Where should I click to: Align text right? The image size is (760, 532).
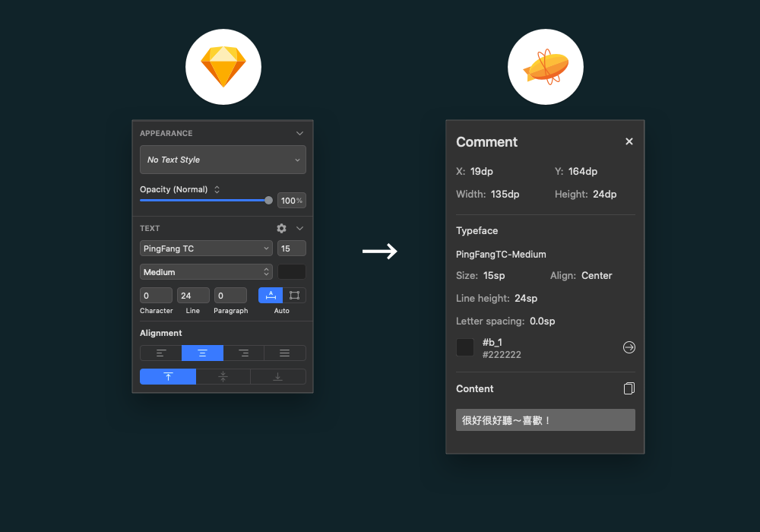(x=244, y=353)
